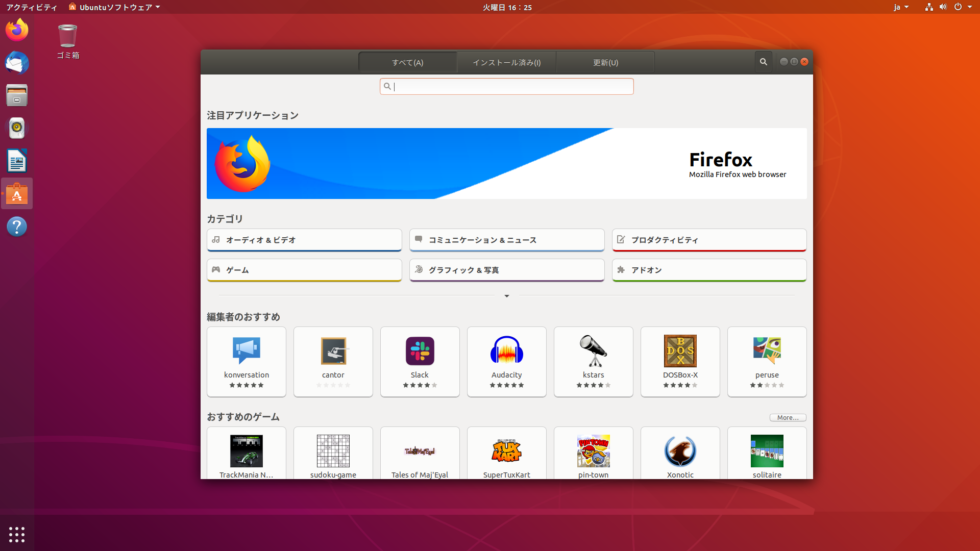This screenshot has width=980, height=551.
Task: Click the peruse app icon
Action: [767, 350]
